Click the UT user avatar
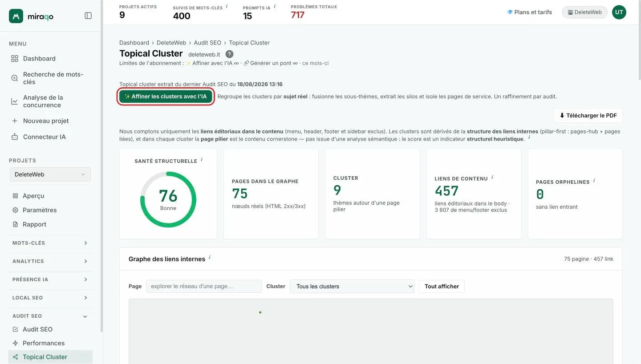 click(x=619, y=12)
